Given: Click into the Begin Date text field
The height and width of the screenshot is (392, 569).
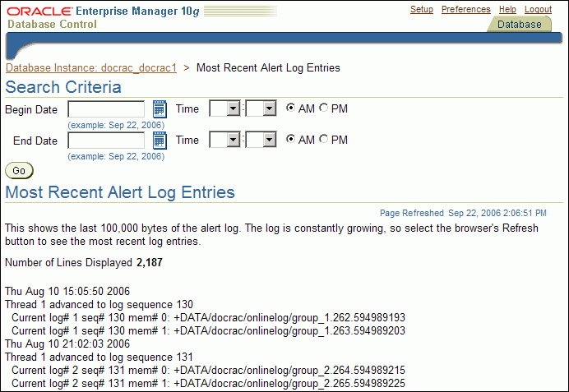Looking at the screenshot, I should [106, 109].
